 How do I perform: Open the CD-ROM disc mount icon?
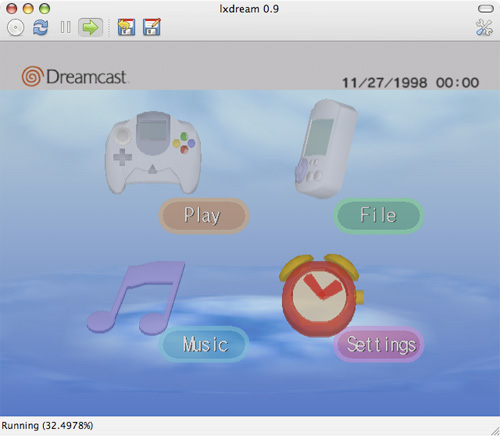pyautogui.click(x=15, y=27)
